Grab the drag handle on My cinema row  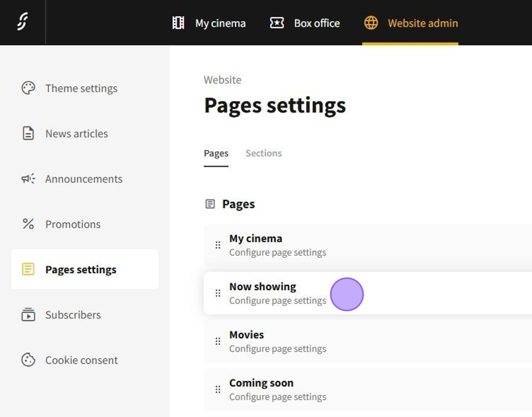click(x=218, y=245)
